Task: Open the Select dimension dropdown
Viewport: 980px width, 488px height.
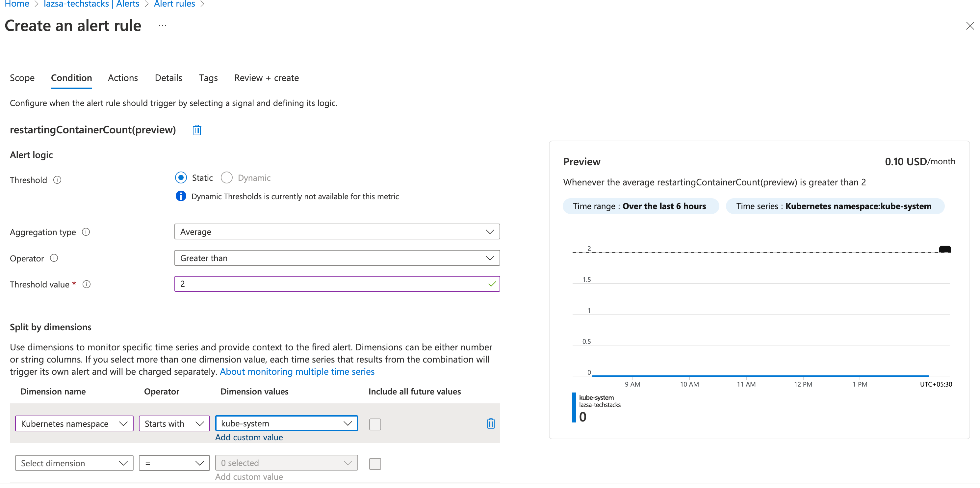Action: (74, 463)
